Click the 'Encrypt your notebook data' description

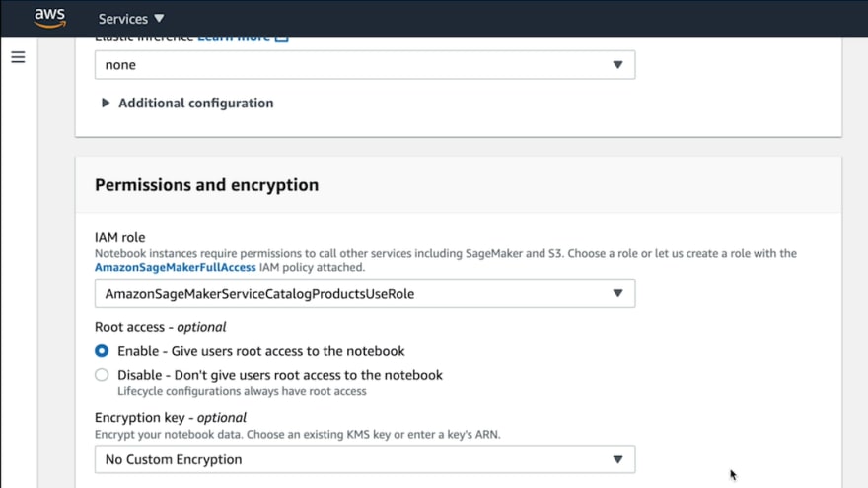[297, 435]
